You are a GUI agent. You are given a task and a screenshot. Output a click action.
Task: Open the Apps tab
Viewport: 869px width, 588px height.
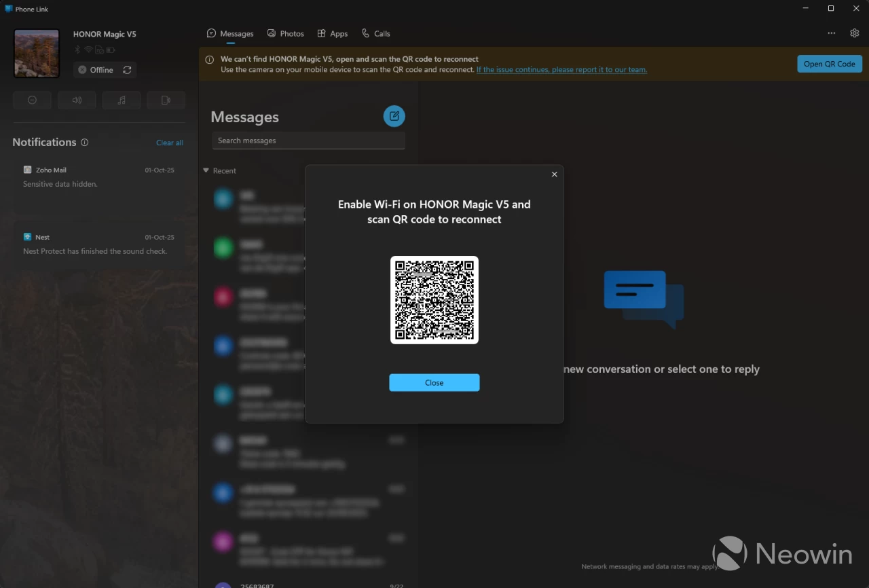pos(333,33)
